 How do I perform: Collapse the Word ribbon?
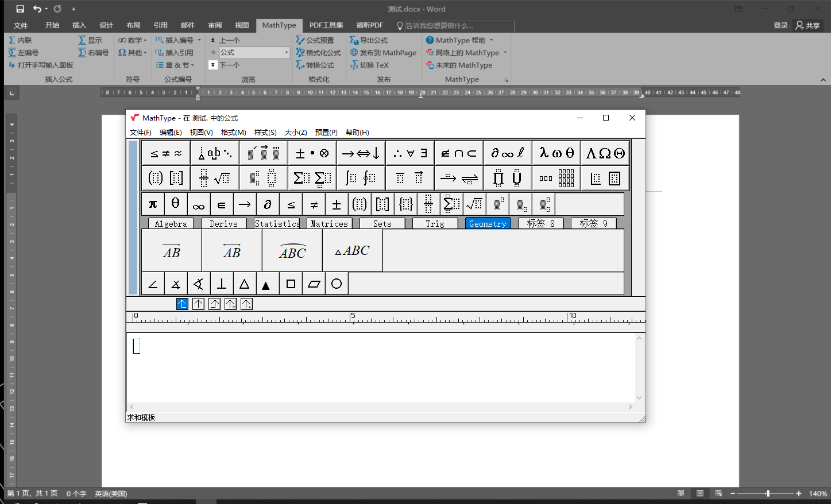tap(823, 80)
